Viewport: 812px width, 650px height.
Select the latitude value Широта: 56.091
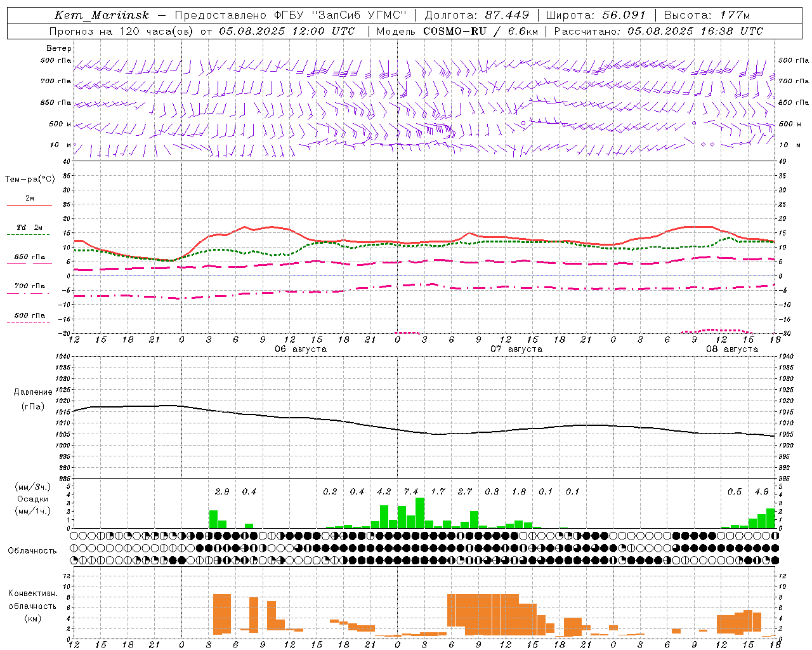click(x=596, y=15)
